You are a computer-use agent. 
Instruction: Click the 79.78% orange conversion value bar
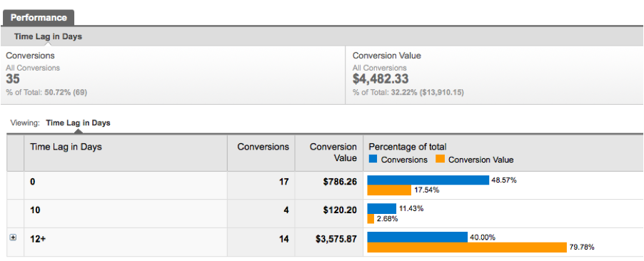[467, 247]
